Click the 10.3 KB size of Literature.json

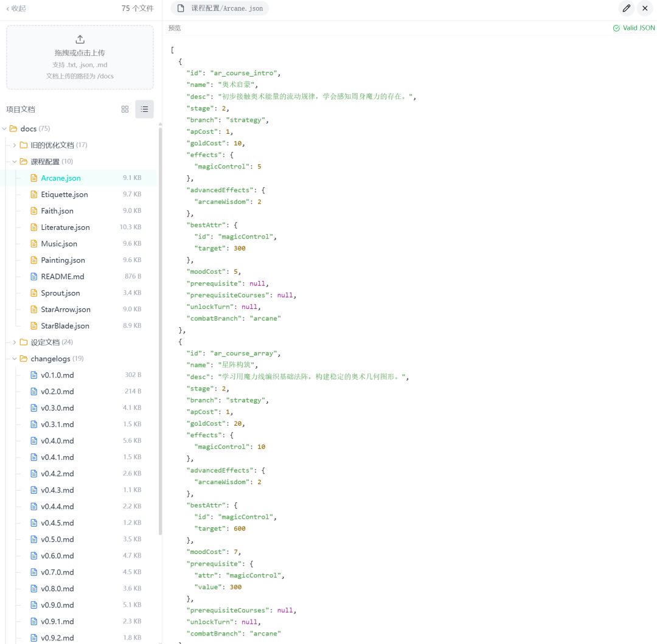(x=130, y=227)
